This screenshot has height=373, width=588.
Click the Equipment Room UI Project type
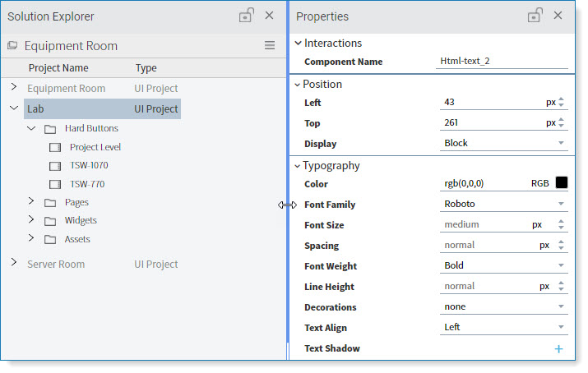156,89
